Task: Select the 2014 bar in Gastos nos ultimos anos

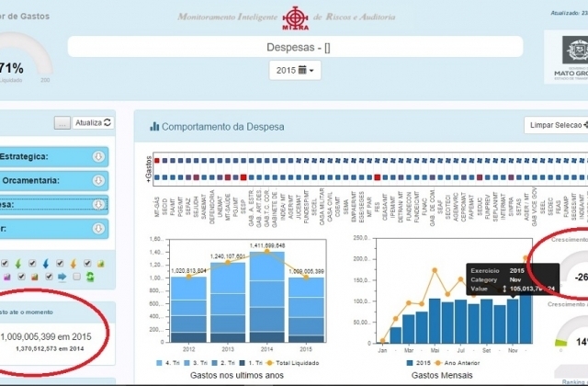Action: click(x=267, y=297)
